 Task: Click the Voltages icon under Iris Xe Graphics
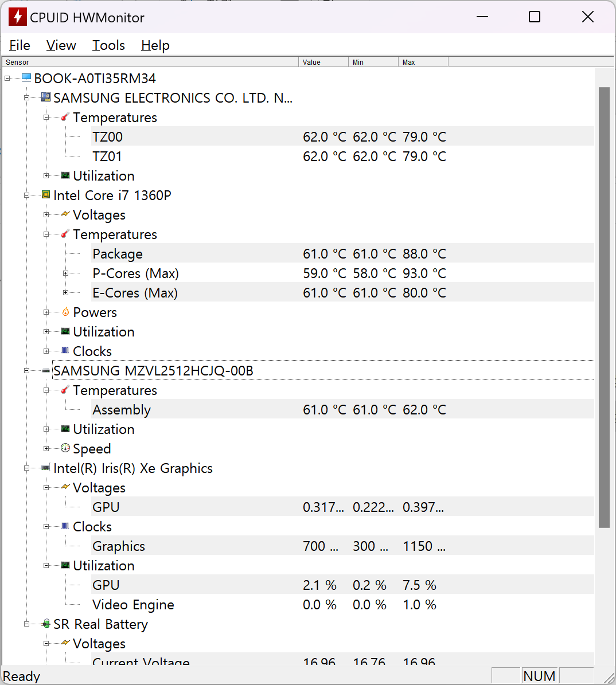[65, 487]
